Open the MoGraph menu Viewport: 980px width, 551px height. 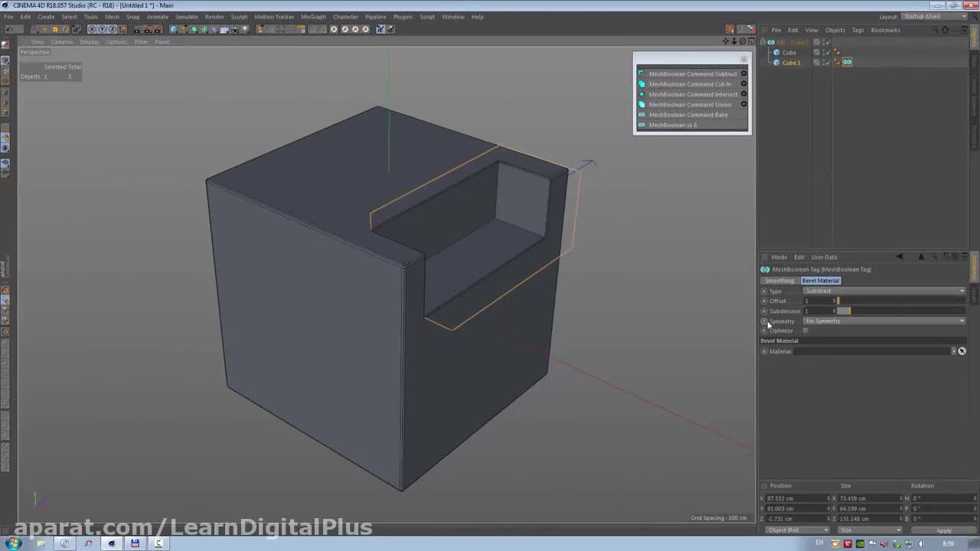(x=312, y=17)
